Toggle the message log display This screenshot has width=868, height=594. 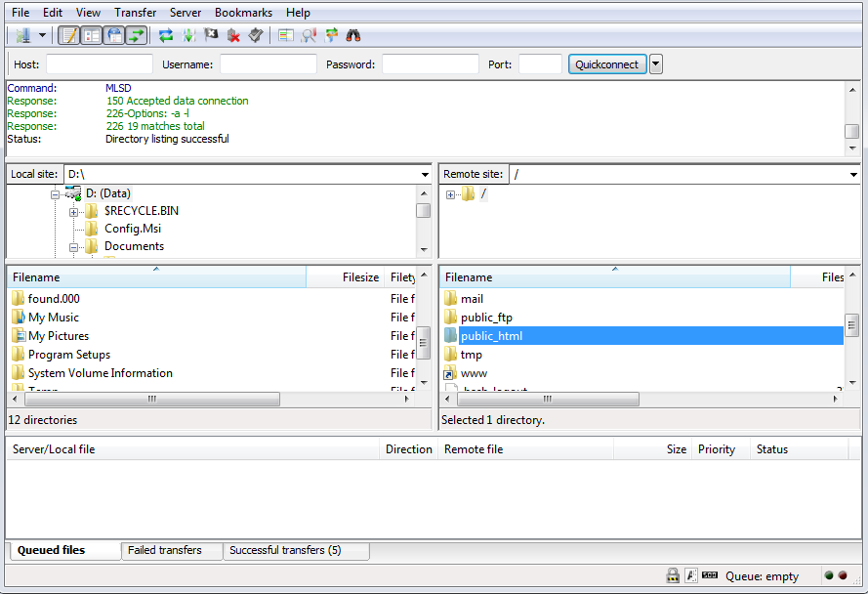coord(68,35)
